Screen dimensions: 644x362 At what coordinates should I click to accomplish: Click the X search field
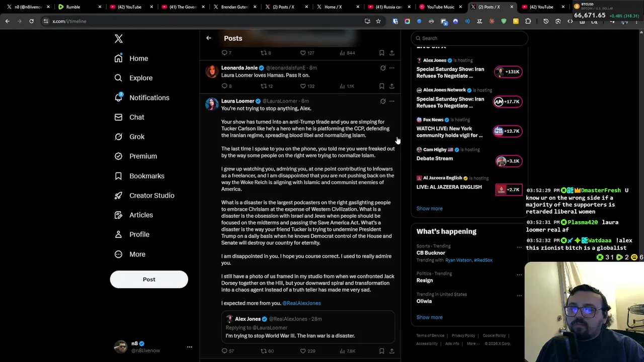[469, 38]
